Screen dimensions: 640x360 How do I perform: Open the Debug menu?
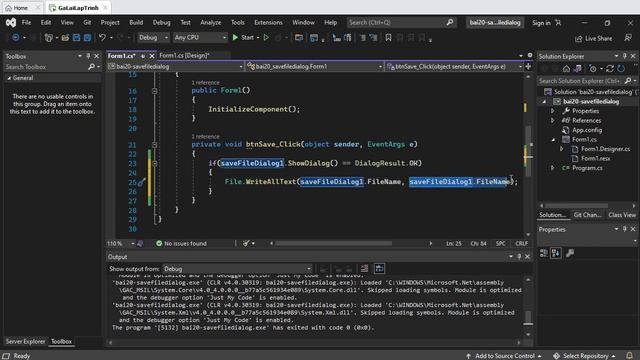[162, 22]
